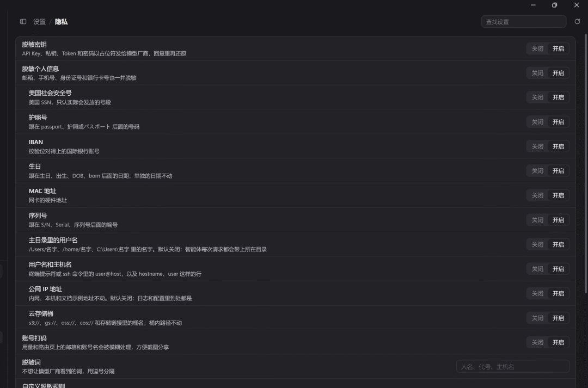
Task: Click the 护照号 label
Action: coord(38,118)
